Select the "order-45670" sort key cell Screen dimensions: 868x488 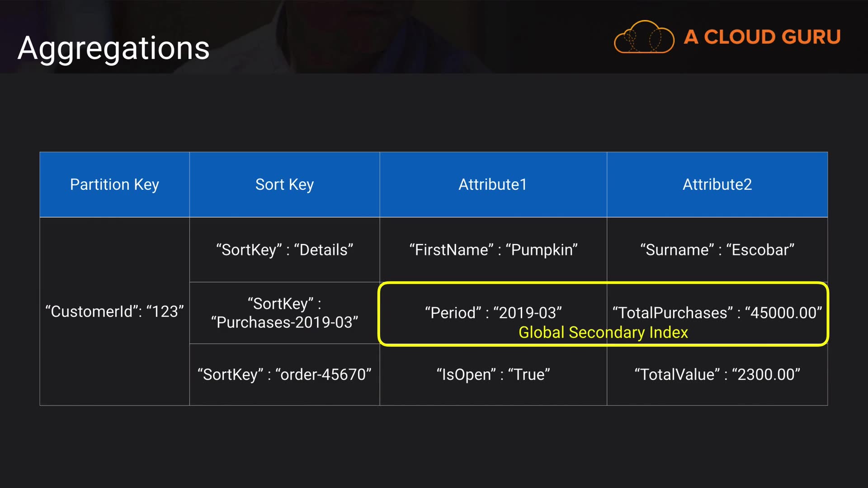[284, 375]
